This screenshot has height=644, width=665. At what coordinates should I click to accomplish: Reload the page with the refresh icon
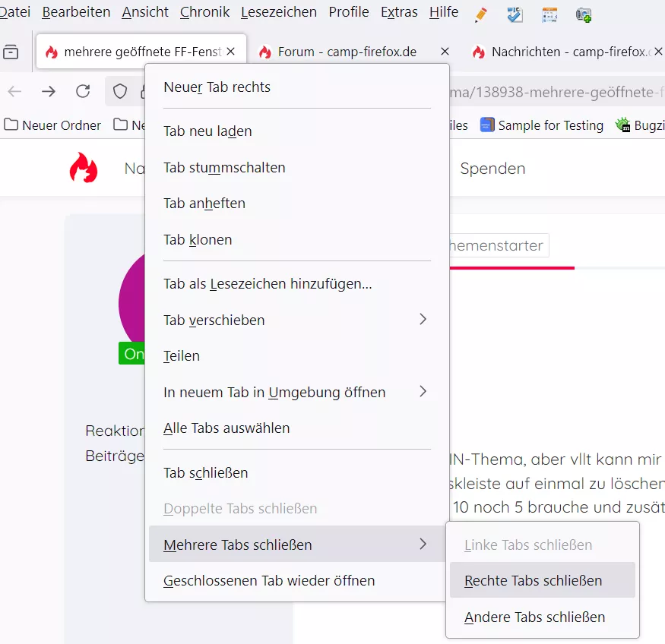(83, 91)
